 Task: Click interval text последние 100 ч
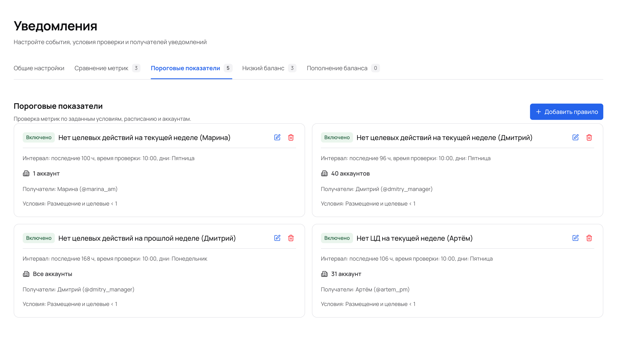(x=108, y=158)
